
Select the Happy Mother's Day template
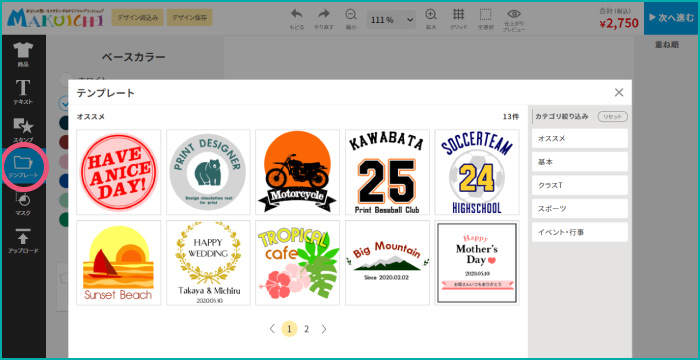[x=477, y=263]
